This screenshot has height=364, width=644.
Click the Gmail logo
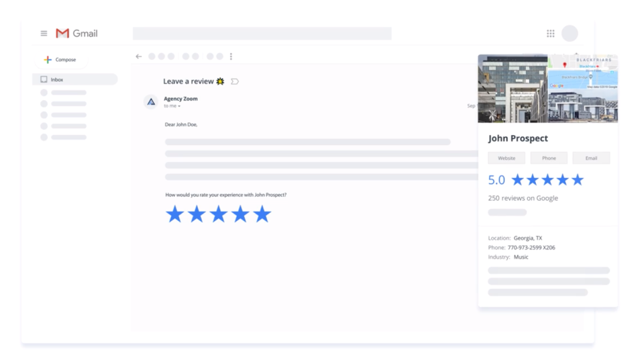click(x=76, y=34)
